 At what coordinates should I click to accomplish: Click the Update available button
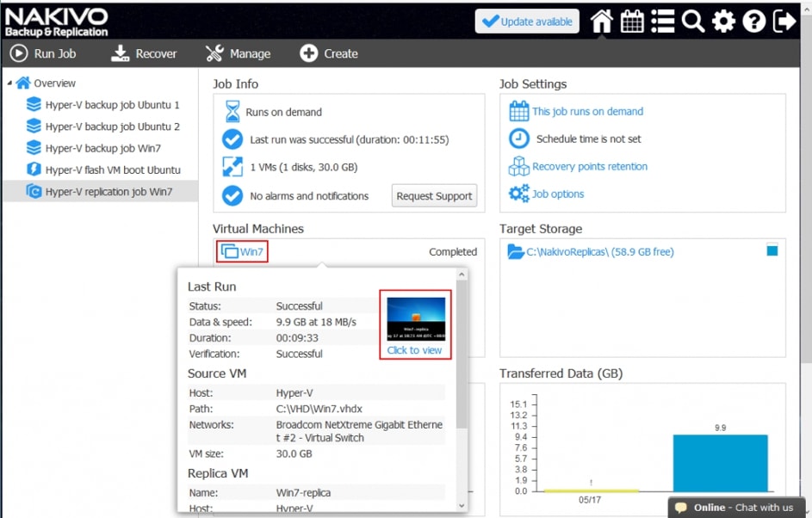[527, 22]
